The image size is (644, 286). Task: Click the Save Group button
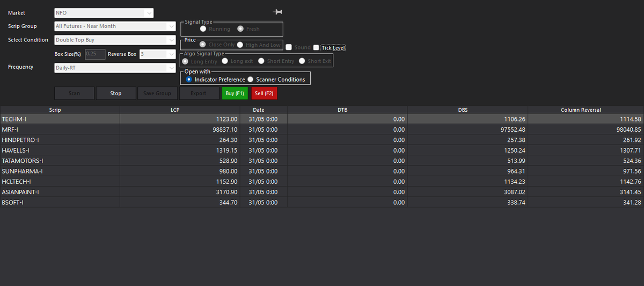point(158,94)
